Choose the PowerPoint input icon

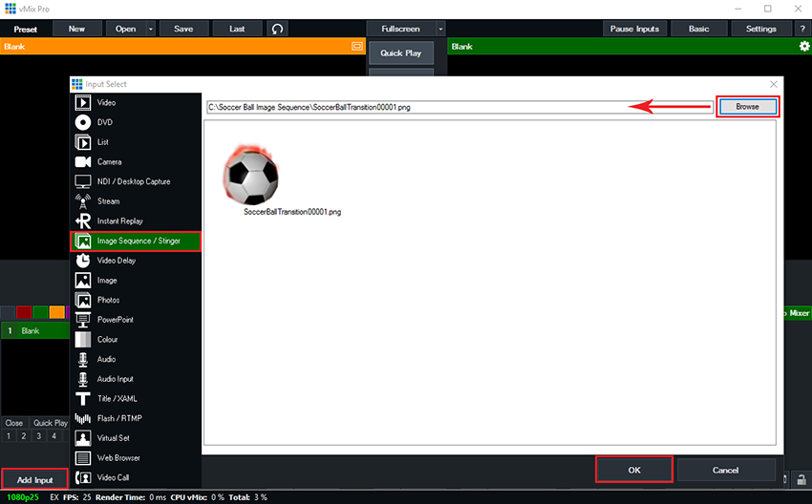[82, 320]
